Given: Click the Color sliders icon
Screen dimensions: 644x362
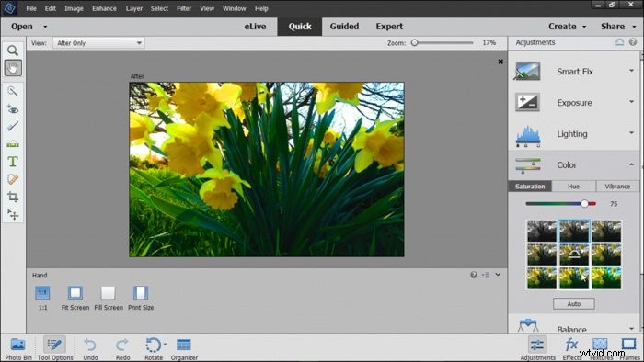Looking at the screenshot, I should [x=528, y=165].
